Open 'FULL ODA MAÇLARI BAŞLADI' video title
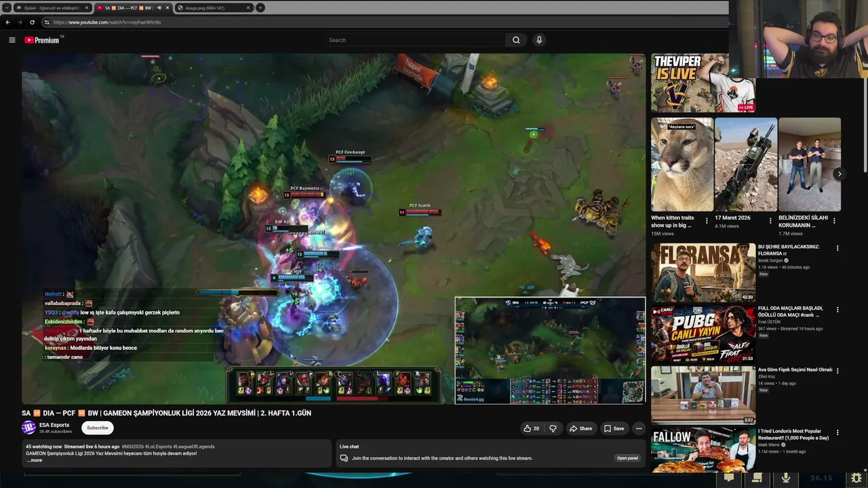The height and width of the screenshot is (488, 868). 791,312
